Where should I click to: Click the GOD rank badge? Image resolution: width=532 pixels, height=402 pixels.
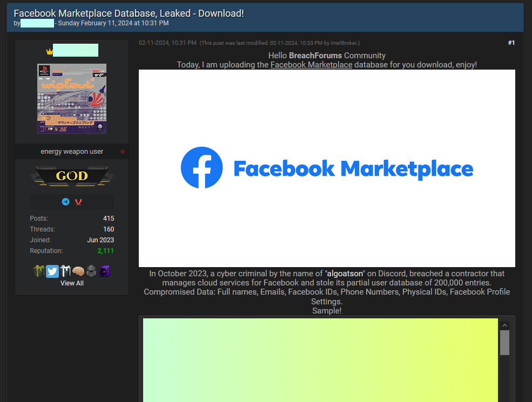[x=72, y=176]
